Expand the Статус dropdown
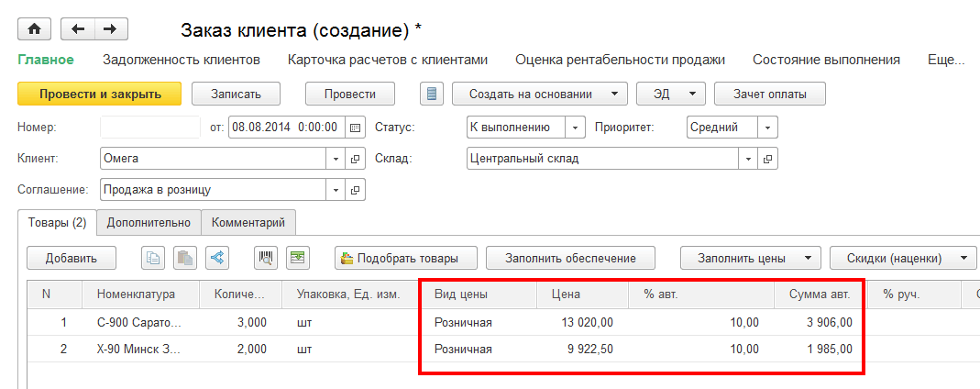Viewport: 980px width, 389px height. (575, 128)
